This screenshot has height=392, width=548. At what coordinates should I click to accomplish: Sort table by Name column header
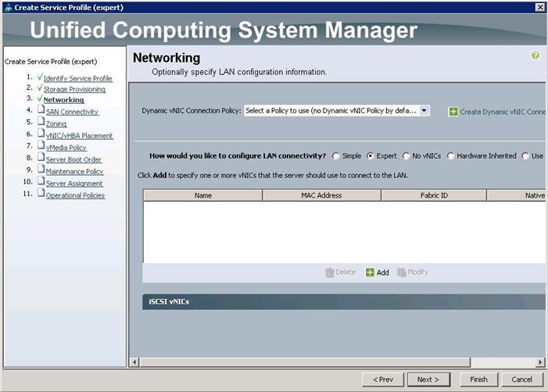tap(203, 195)
